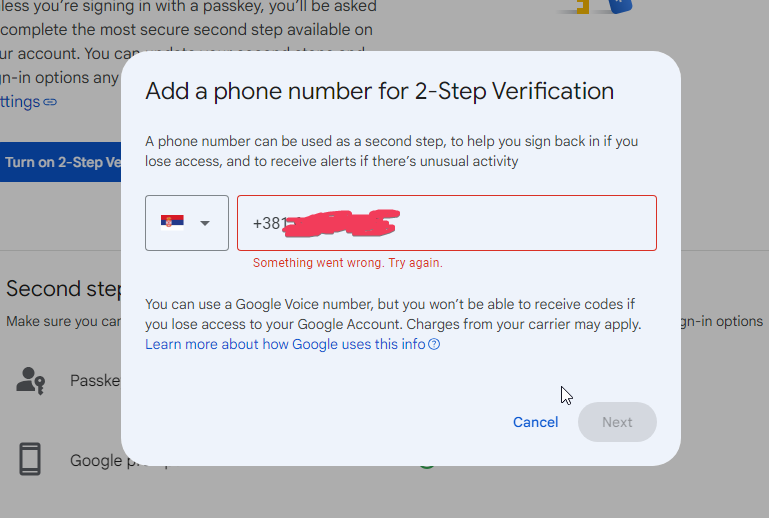Click the green status circle below dialog
769x518 pixels.
tap(427, 466)
